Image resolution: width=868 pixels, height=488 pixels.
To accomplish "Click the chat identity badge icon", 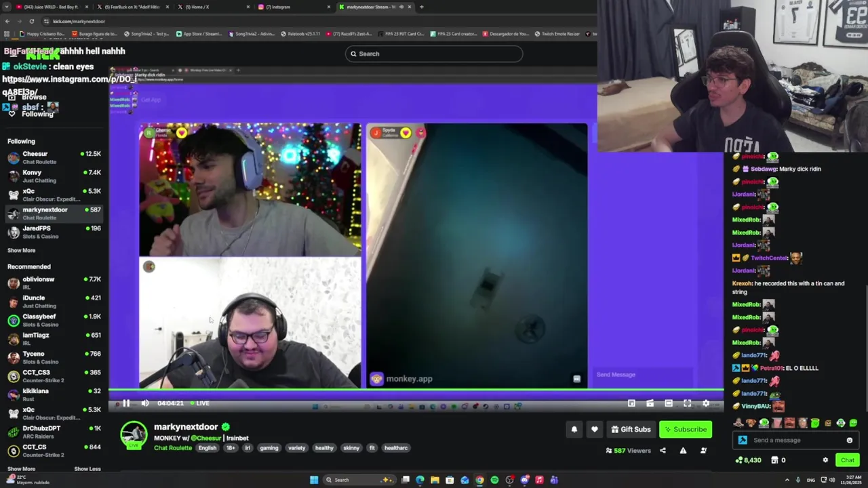I will click(743, 441).
